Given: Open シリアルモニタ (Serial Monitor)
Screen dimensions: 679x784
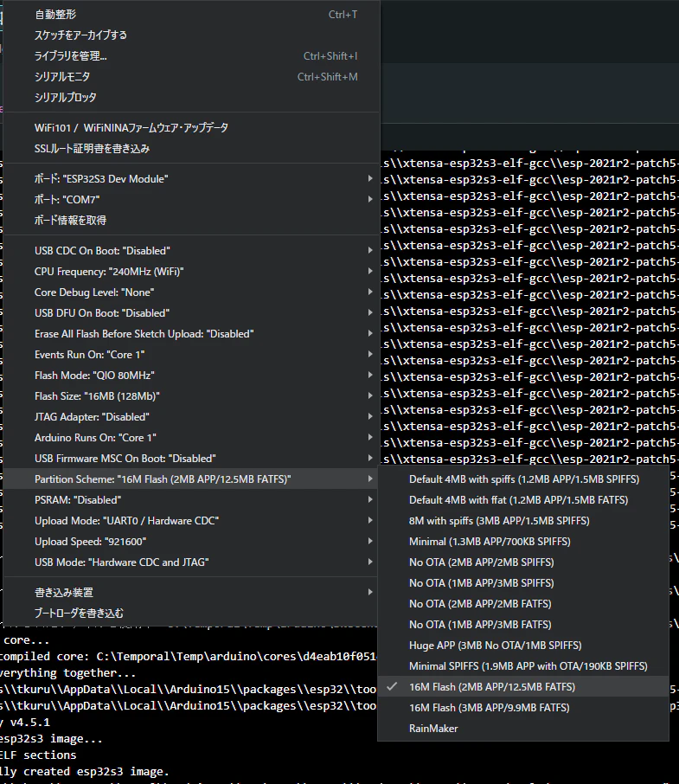Looking at the screenshot, I should click(x=191, y=76).
